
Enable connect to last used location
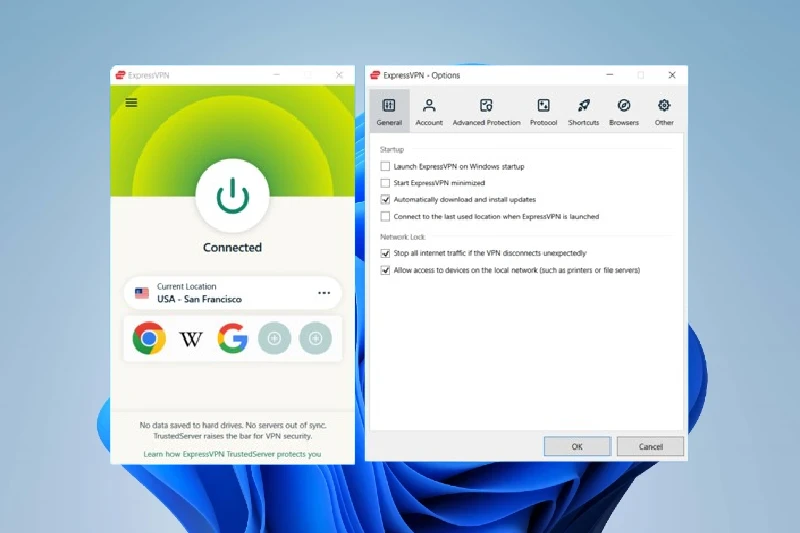(385, 216)
